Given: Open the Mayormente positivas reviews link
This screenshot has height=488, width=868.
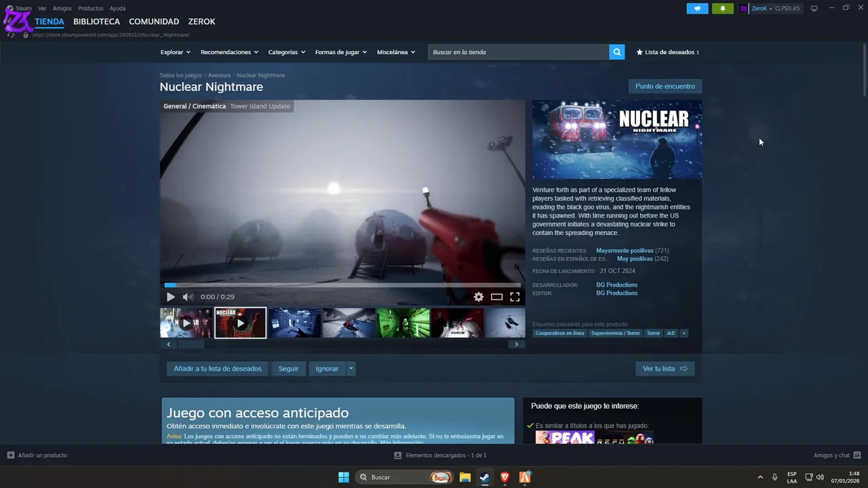Looking at the screenshot, I should [x=625, y=251].
